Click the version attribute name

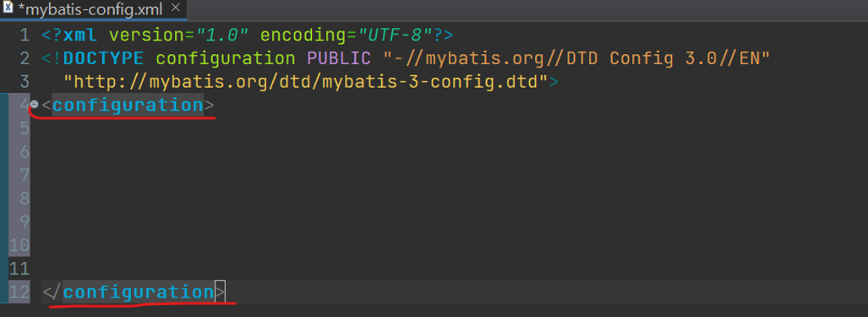point(145,36)
